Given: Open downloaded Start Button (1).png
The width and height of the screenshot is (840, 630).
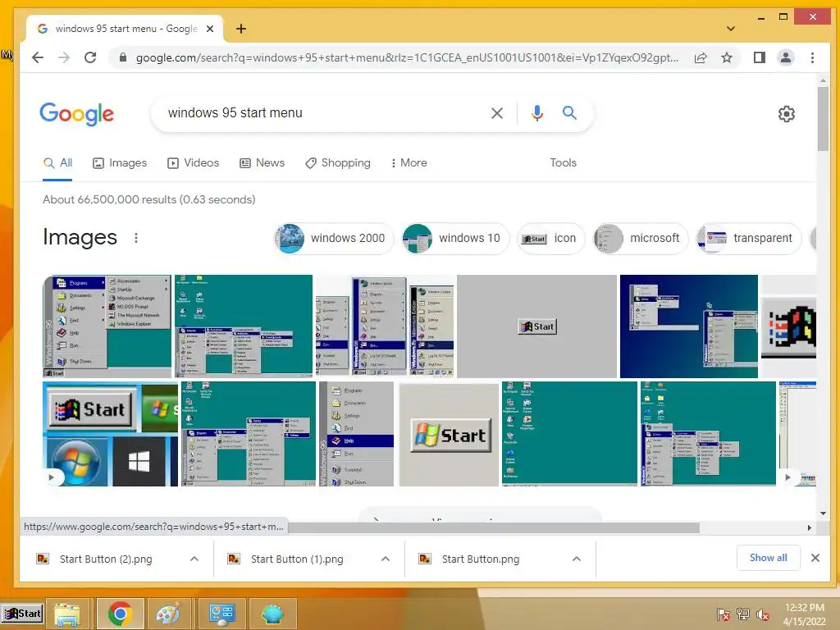Looking at the screenshot, I should (x=297, y=559).
